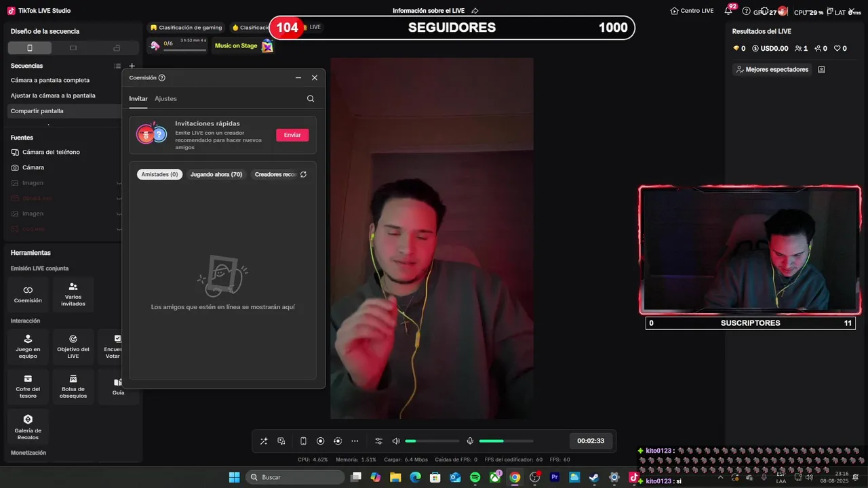Open the Coemisión tool

(x=28, y=294)
